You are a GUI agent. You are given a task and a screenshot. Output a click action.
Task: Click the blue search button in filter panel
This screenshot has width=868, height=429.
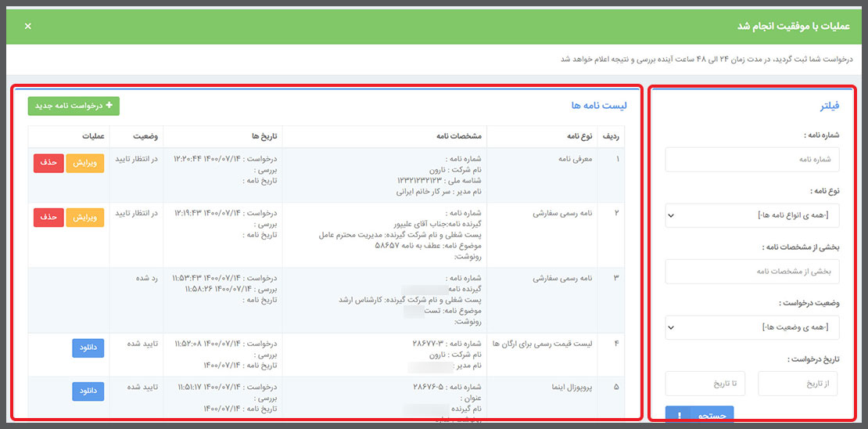699,416
